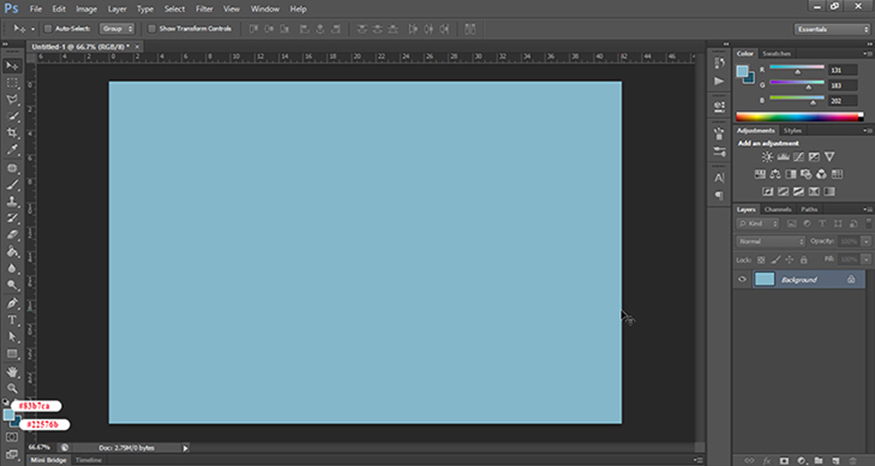Select the Crop tool

(x=13, y=134)
